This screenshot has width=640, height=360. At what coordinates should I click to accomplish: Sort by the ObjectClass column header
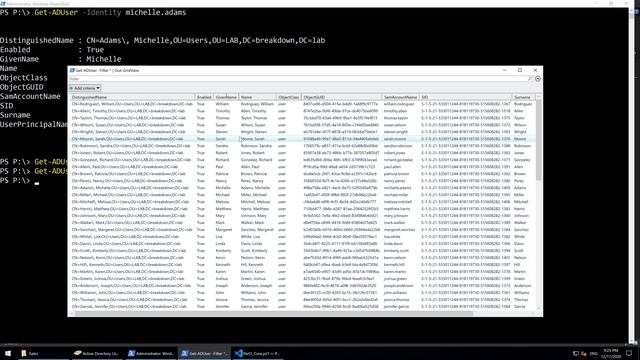[289, 97]
